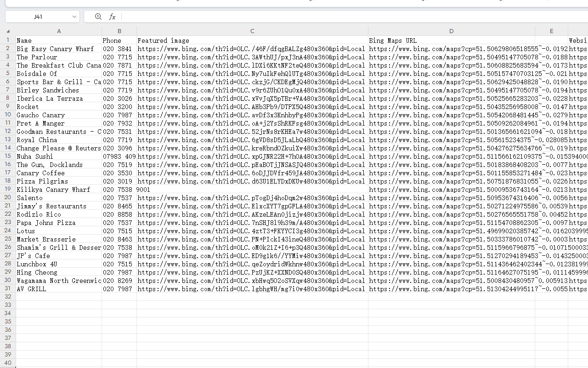Select the "Gaucho Canary" cell
Viewport: 588px width, 368px height.
[x=59, y=115]
